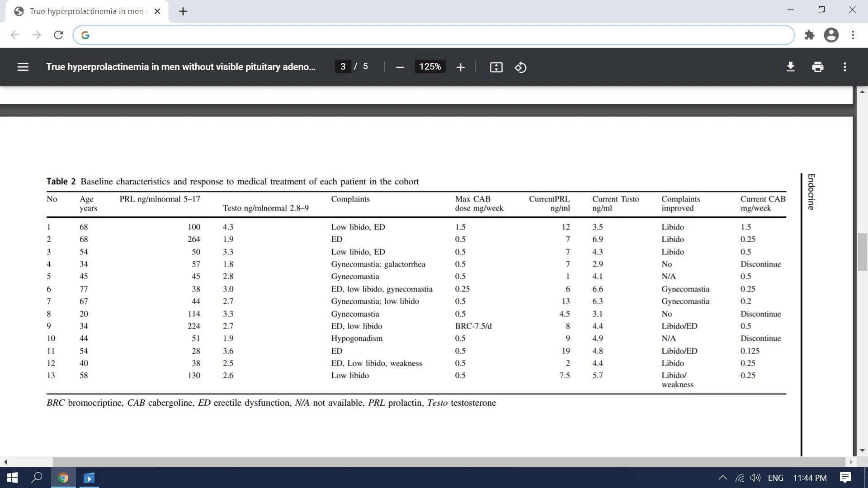Screen dimensions: 868x488
Task: Click the 'BRC-7.5/d' cell
Action: click(x=473, y=326)
